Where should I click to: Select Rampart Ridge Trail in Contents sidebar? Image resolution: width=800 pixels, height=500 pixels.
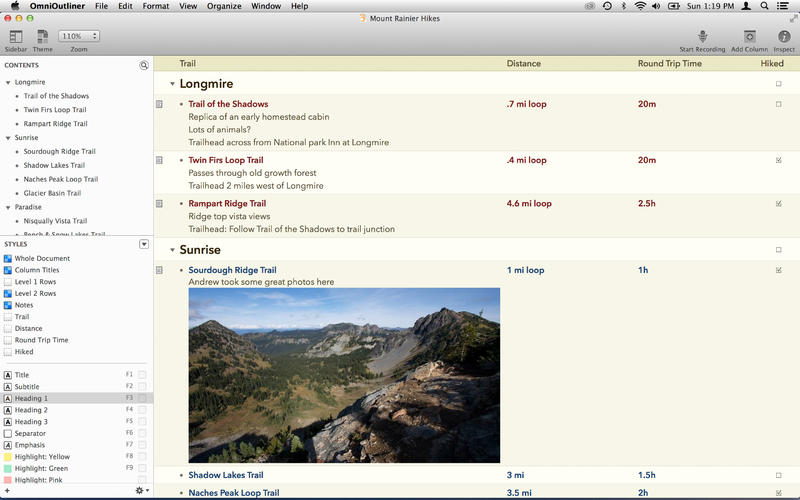coord(56,124)
